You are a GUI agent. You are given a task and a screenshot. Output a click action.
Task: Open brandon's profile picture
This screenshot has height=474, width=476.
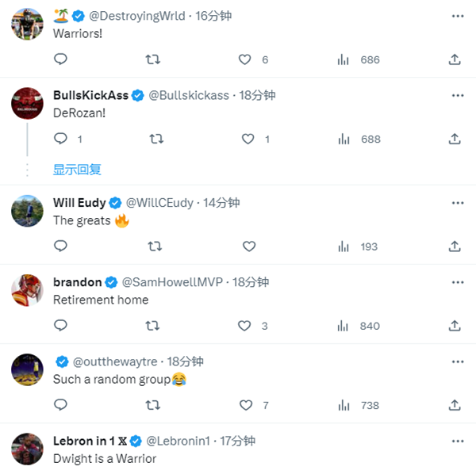27,290
